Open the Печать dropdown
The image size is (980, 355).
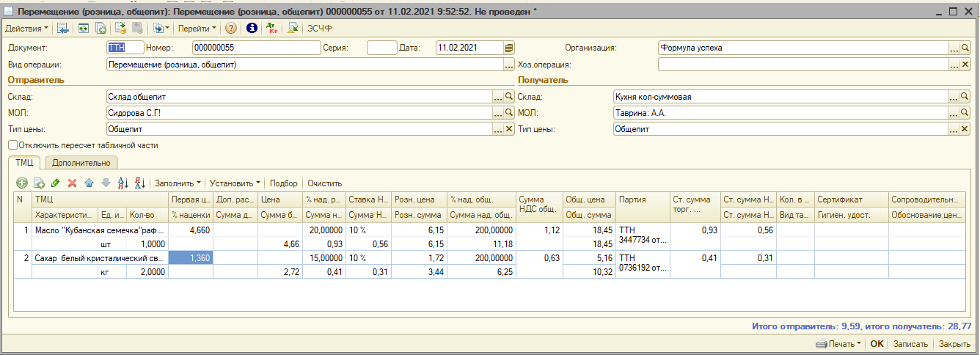click(x=838, y=344)
